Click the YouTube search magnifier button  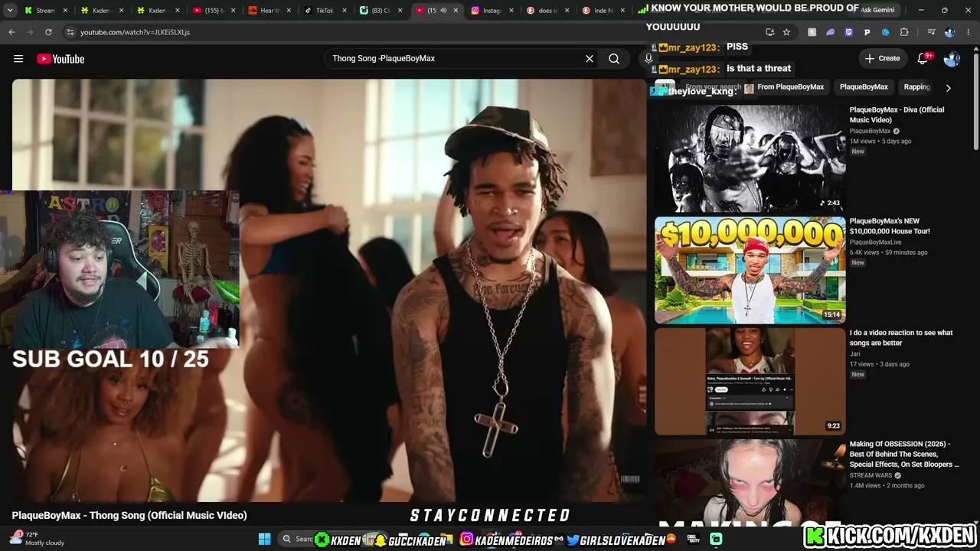[x=614, y=59]
